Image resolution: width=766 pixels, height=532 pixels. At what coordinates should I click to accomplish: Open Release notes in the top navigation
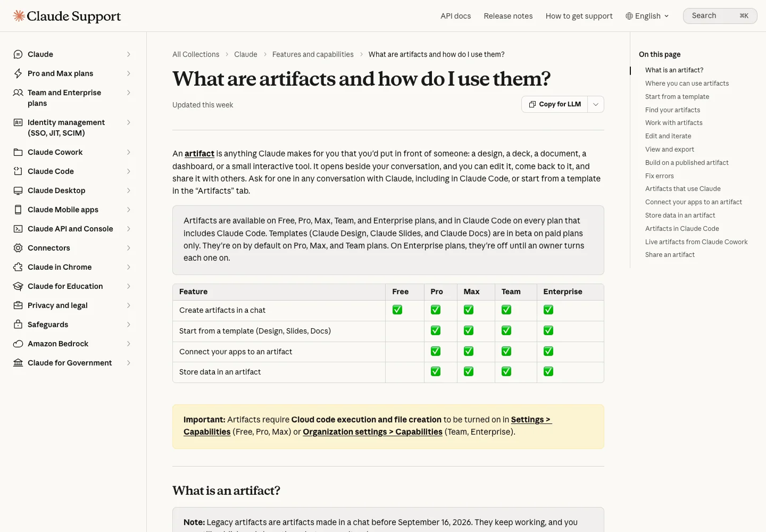[x=508, y=16]
